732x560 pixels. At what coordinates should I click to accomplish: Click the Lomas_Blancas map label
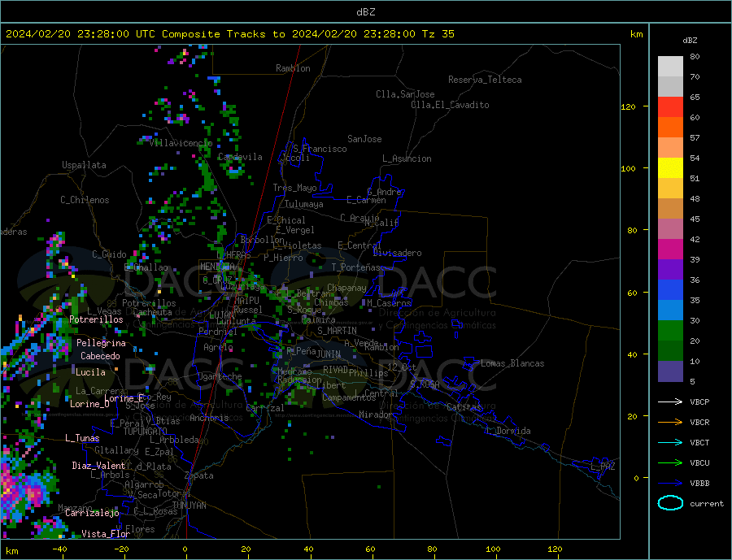tap(512, 363)
